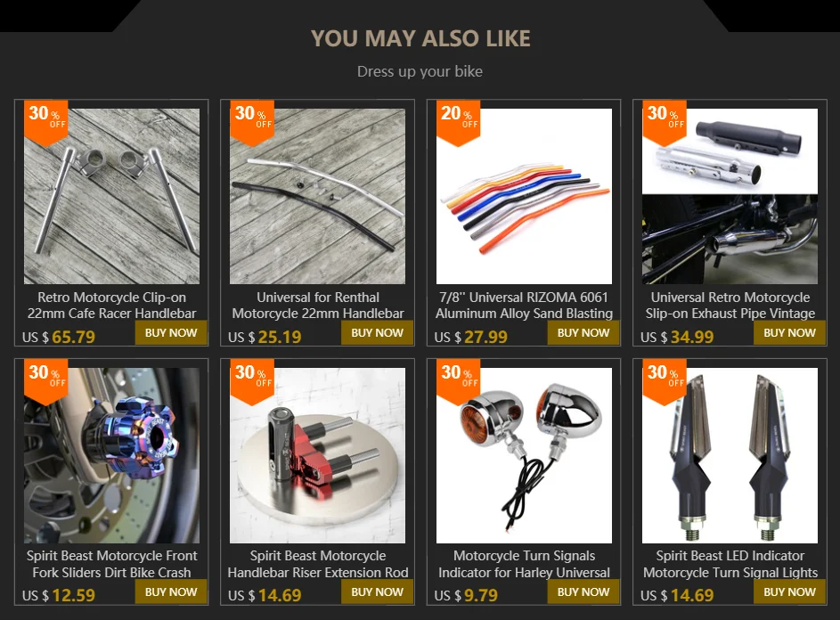Buy the $9.79 Harley turn signals now
This screenshot has width=840, height=620.
583,592
